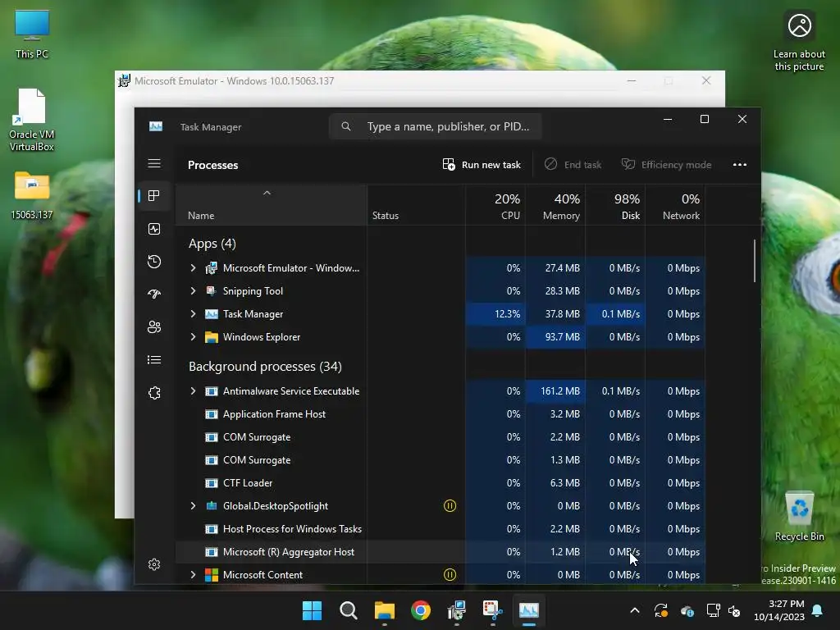Image resolution: width=840 pixels, height=630 pixels.
Task: Click the 93.7 MB memory cell
Action: tap(555, 337)
